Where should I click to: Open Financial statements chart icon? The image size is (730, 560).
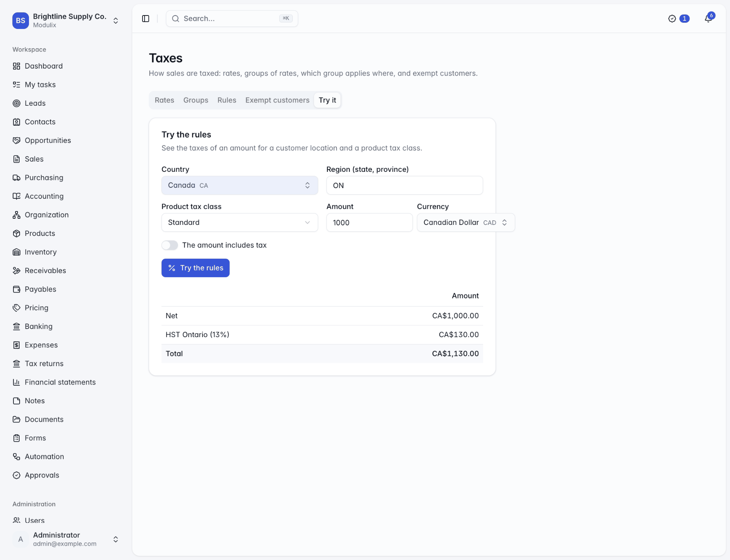(x=16, y=382)
